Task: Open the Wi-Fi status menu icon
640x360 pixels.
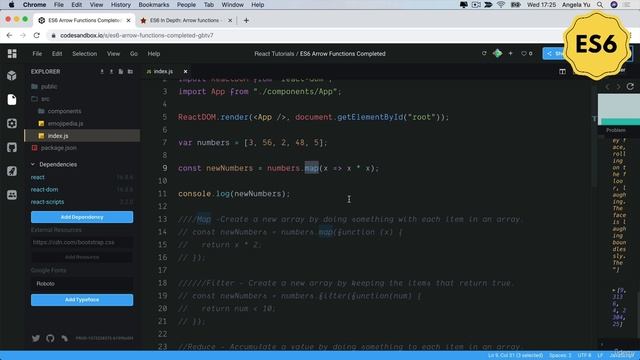Action: click(x=501, y=5)
